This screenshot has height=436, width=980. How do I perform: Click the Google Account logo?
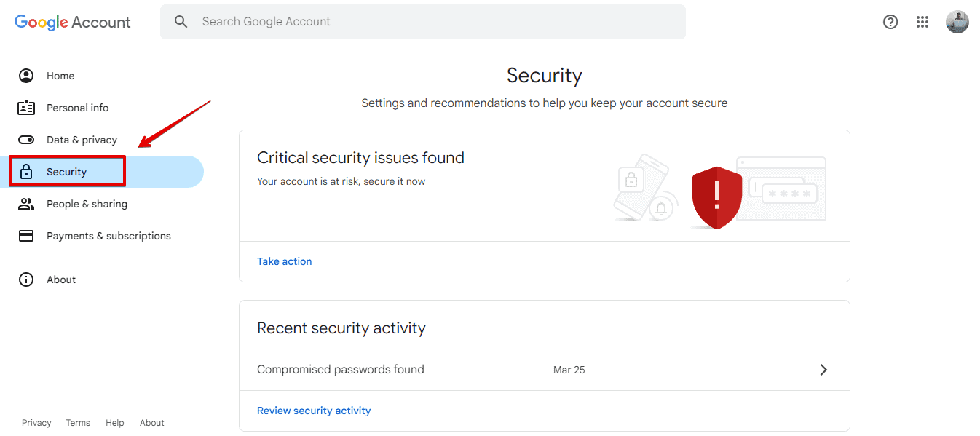pos(73,22)
